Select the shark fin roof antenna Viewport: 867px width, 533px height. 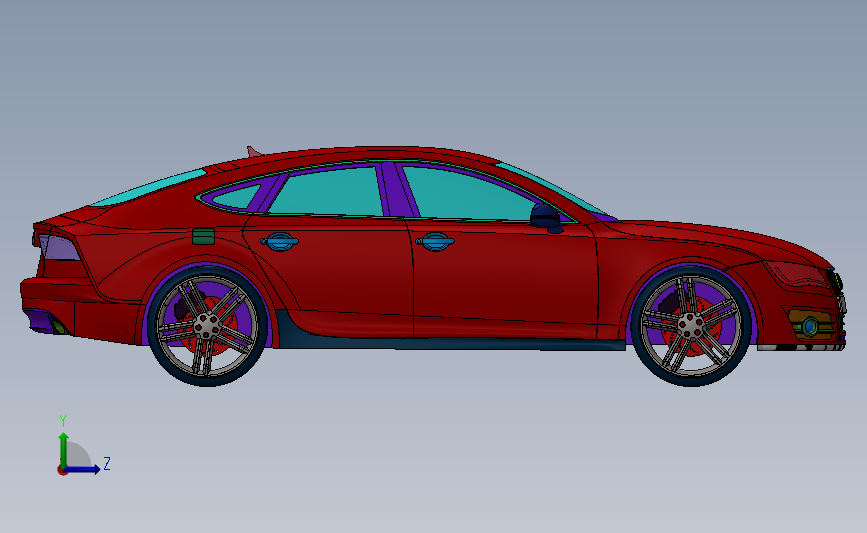[254, 151]
